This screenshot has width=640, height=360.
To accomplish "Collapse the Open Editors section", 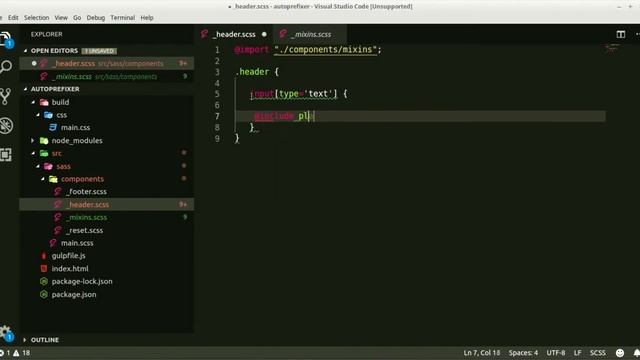I will click(26, 51).
